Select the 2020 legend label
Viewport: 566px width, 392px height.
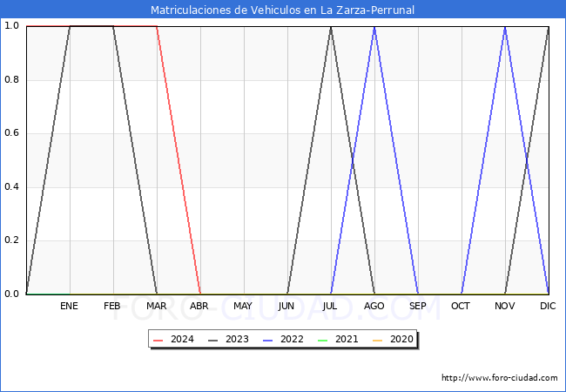[401, 340]
